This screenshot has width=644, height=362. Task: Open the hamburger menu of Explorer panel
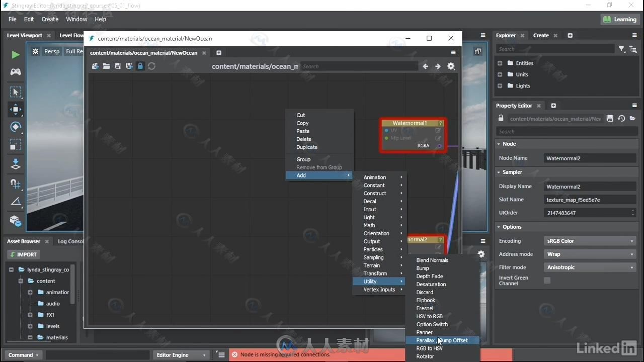[x=634, y=35]
